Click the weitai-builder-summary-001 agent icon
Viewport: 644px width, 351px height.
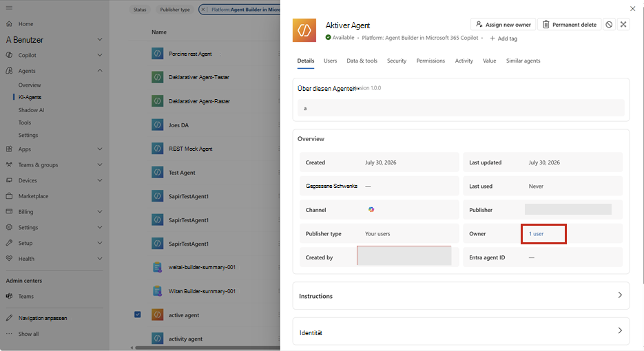157,267
